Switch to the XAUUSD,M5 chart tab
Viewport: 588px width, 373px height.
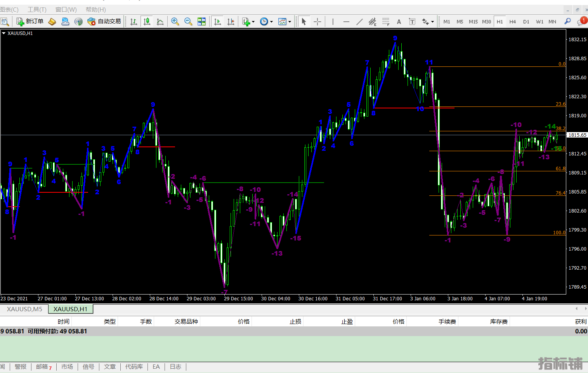[x=24, y=309]
